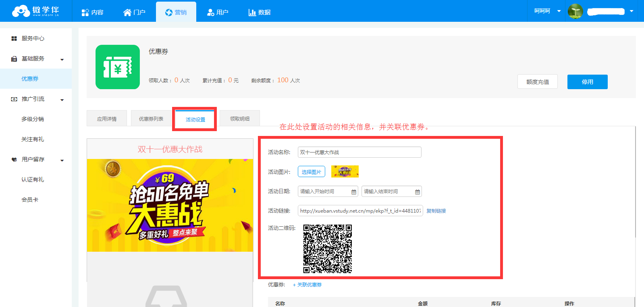Open the 门户 top menu

coord(134,12)
